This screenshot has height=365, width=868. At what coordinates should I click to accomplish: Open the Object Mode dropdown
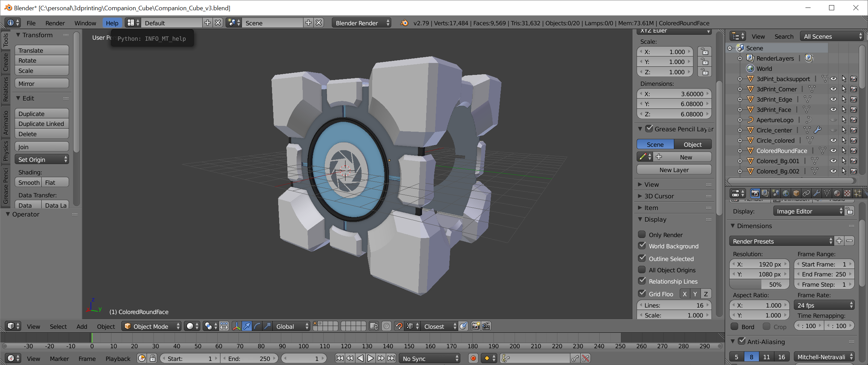(x=151, y=326)
